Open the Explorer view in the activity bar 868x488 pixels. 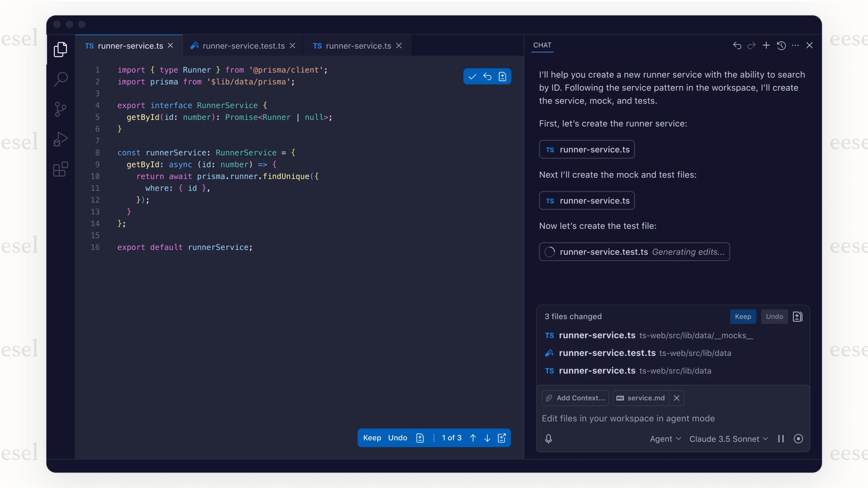coord(60,49)
